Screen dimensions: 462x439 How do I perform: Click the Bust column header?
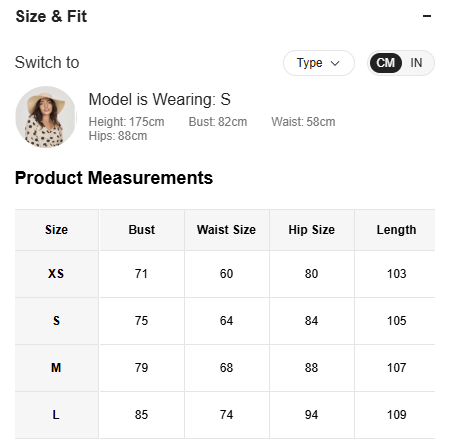coord(142,230)
